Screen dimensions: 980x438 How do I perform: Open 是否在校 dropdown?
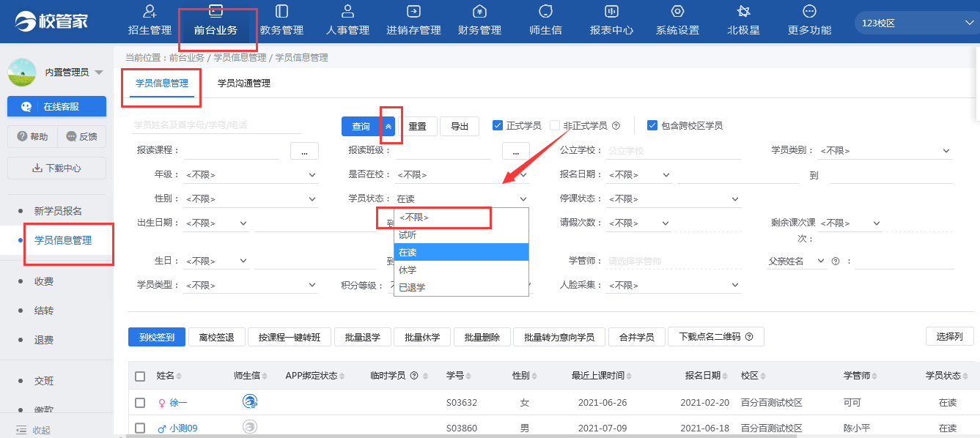click(462, 174)
